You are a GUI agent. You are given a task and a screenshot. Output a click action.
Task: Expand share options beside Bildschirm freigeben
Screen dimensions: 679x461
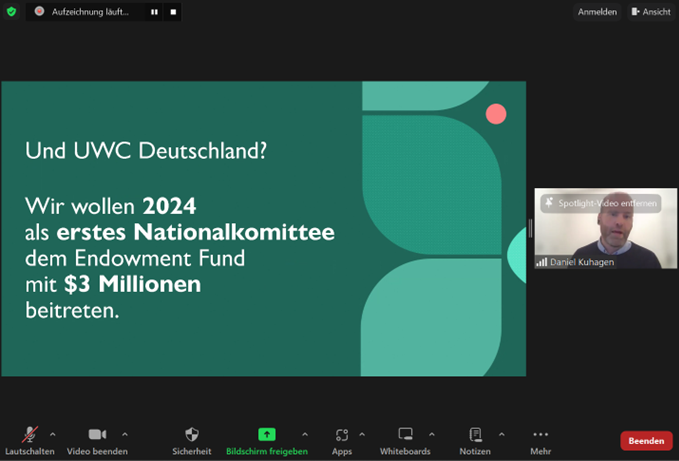click(x=305, y=434)
